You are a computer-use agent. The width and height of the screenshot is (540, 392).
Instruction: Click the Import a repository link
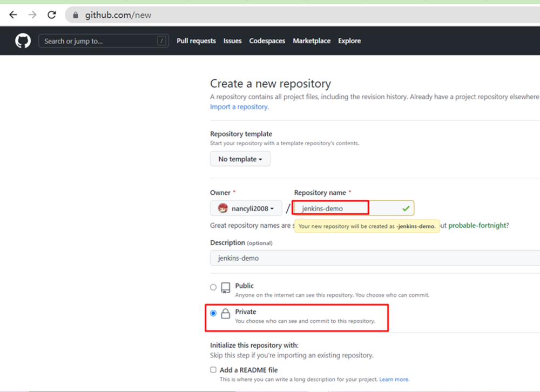(239, 107)
